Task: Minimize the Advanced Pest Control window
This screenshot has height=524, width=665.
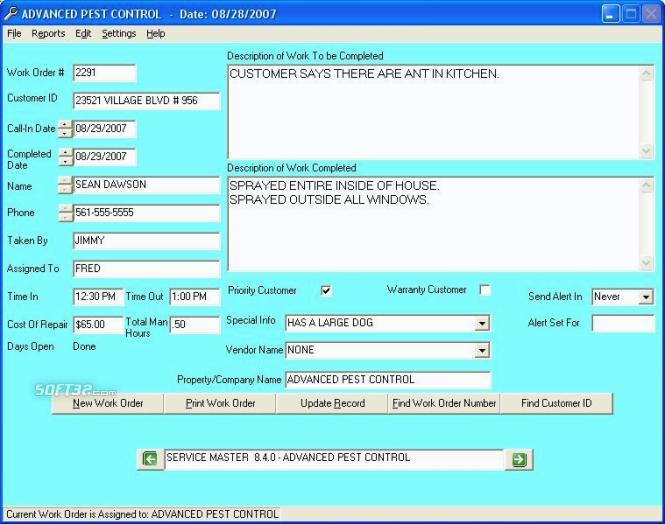Action: 611,14
